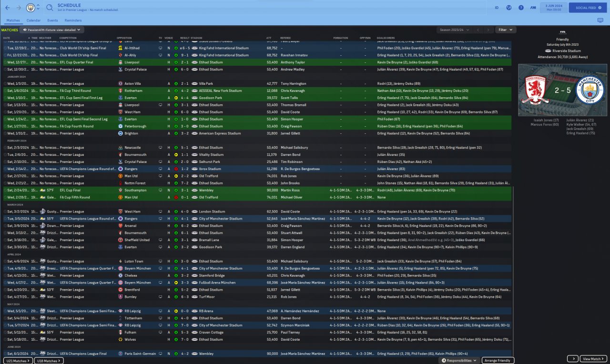Switch to the Calendar tab
Screen dimensions: 610x364
[x=33, y=20]
